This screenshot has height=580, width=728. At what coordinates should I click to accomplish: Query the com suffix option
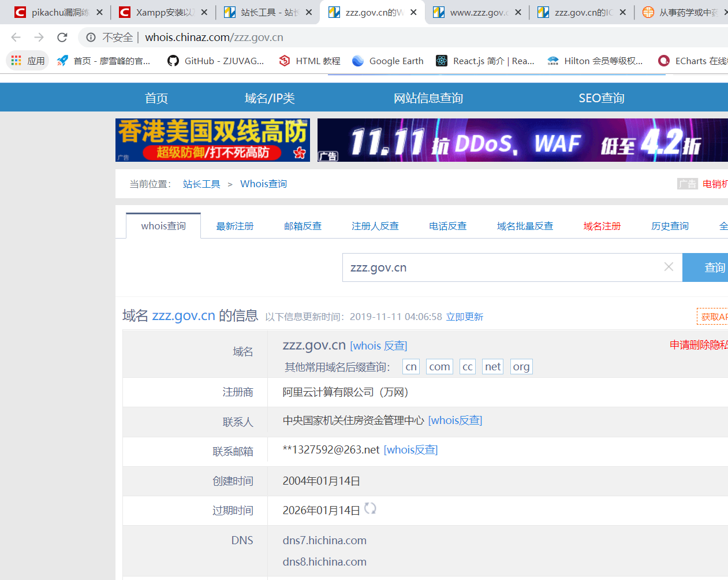[x=439, y=367]
